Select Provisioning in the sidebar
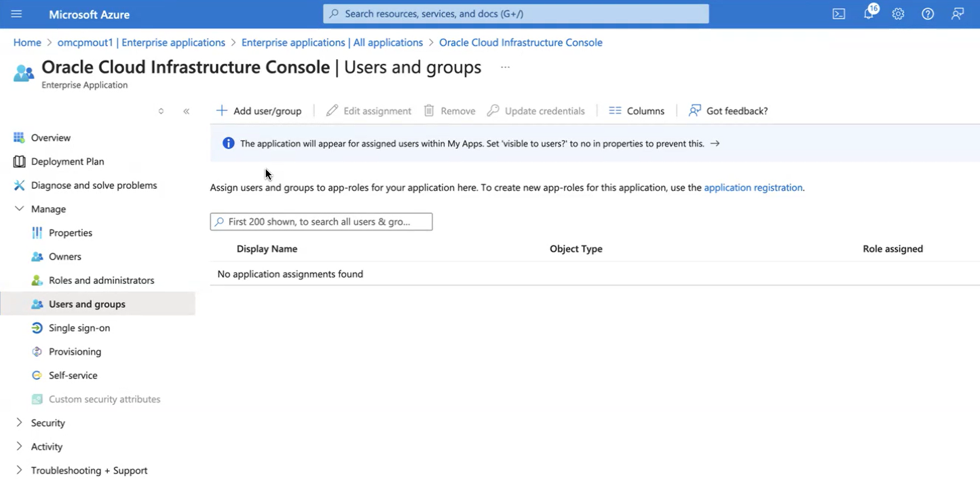The image size is (980, 483). coord(75,351)
